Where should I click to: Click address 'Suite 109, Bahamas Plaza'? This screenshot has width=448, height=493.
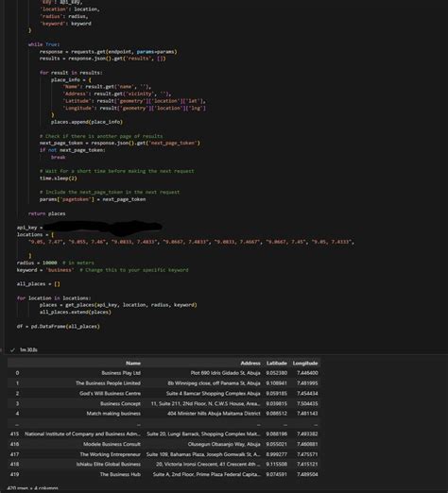[x=203, y=454]
